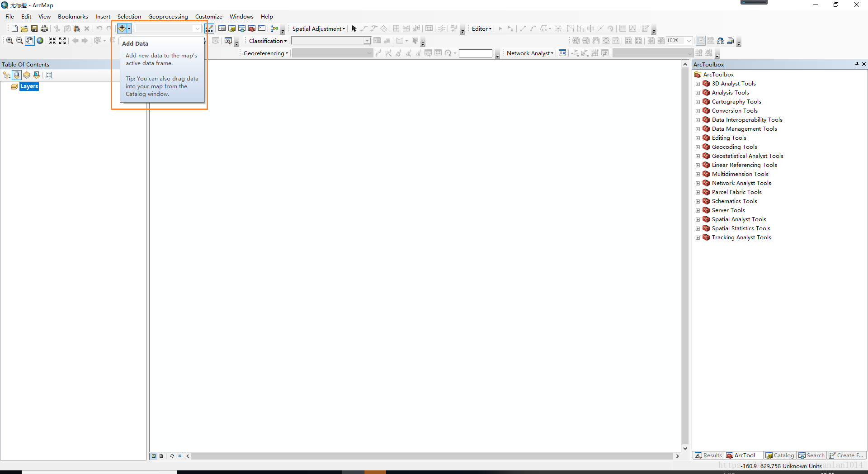Open the Editor Toolbar icon

(x=209, y=28)
